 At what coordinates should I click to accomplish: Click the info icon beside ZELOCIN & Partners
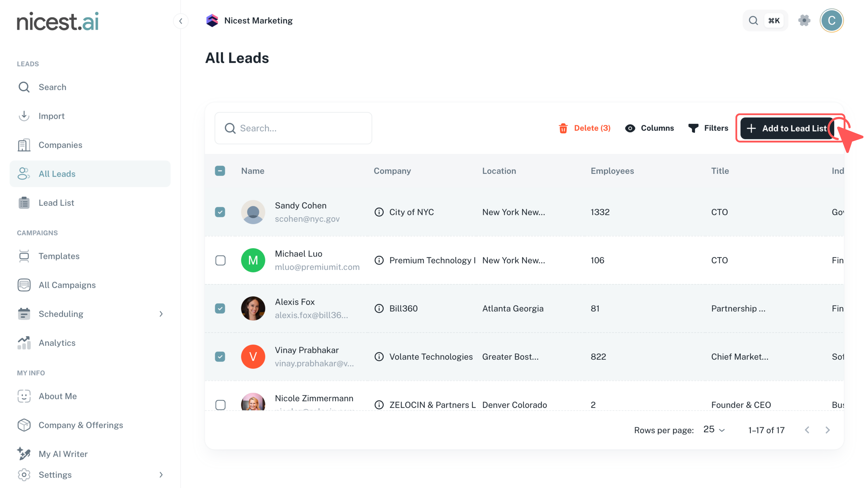tap(379, 405)
